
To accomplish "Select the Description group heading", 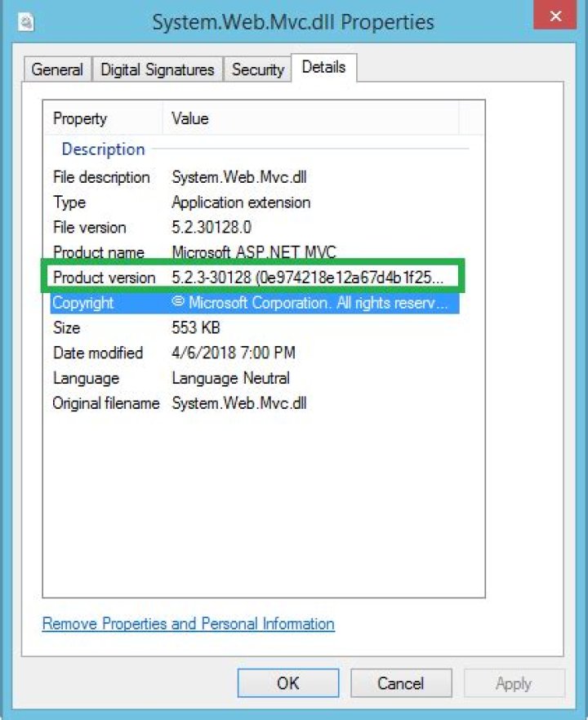I will click(104, 149).
